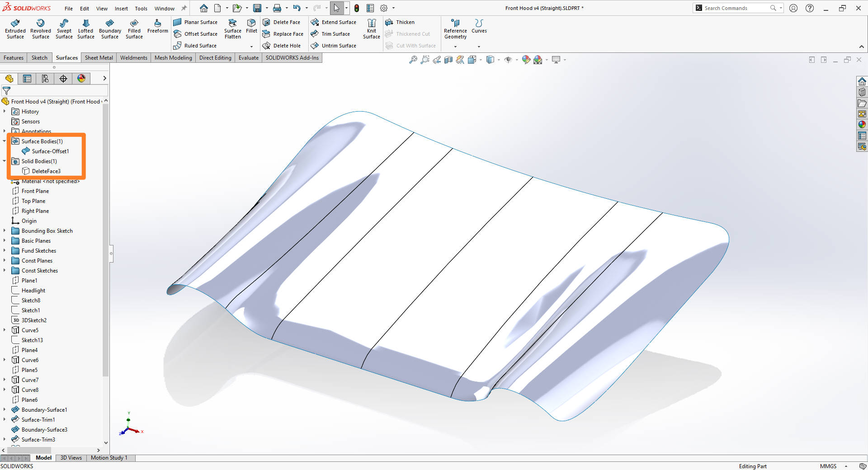Choose the Trim Surface command
This screenshot has height=470, width=868.
tap(330, 34)
